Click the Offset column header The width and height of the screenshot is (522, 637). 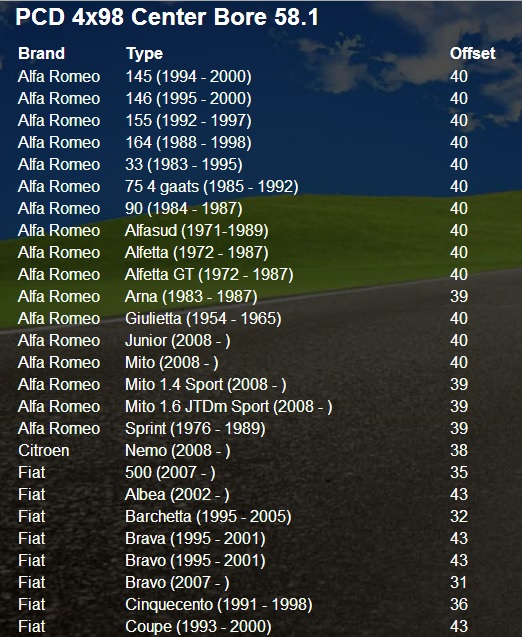coord(472,54)
